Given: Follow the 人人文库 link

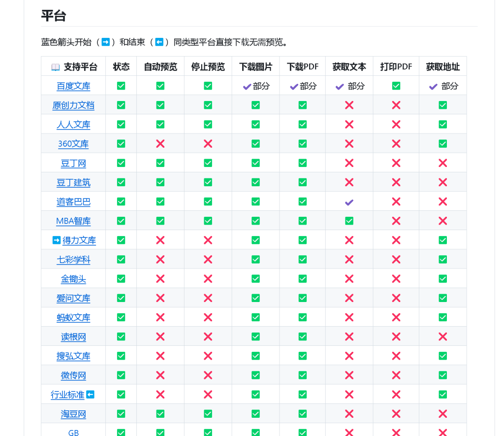Looking at the screenshot, I should tap(73, 125).
